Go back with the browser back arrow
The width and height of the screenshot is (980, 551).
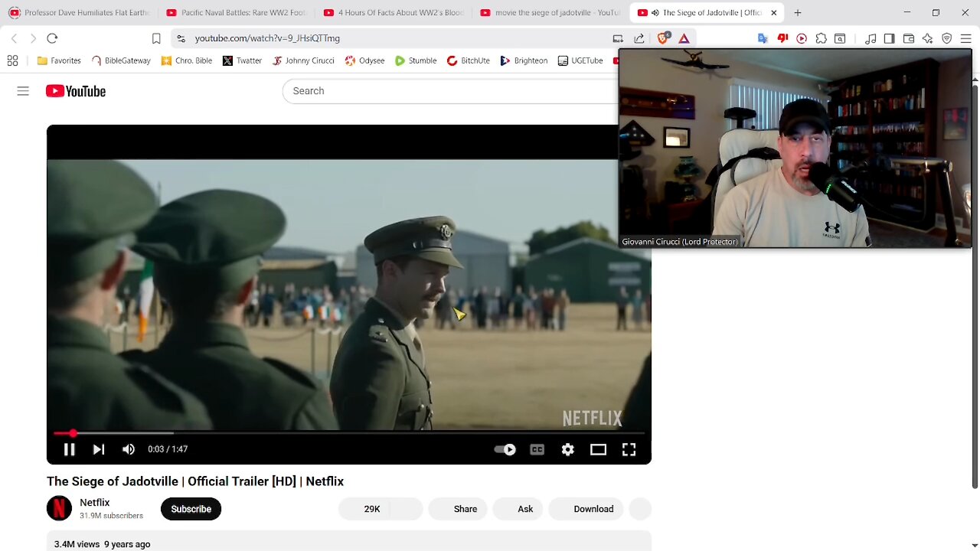[x=14, y=38]
